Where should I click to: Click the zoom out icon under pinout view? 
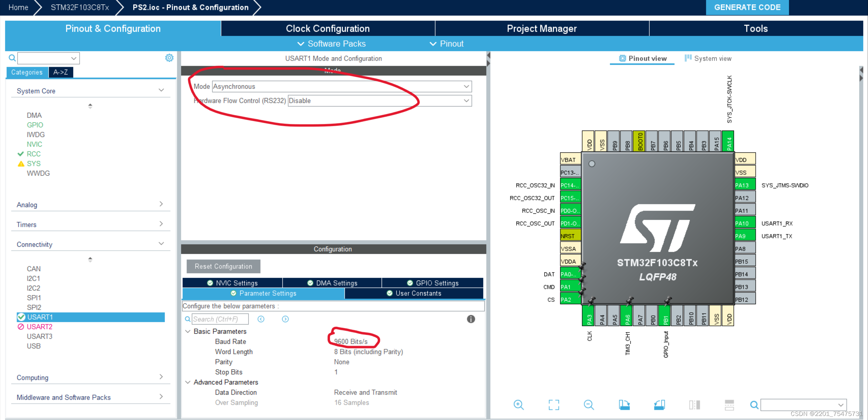(x=589, y=405)
